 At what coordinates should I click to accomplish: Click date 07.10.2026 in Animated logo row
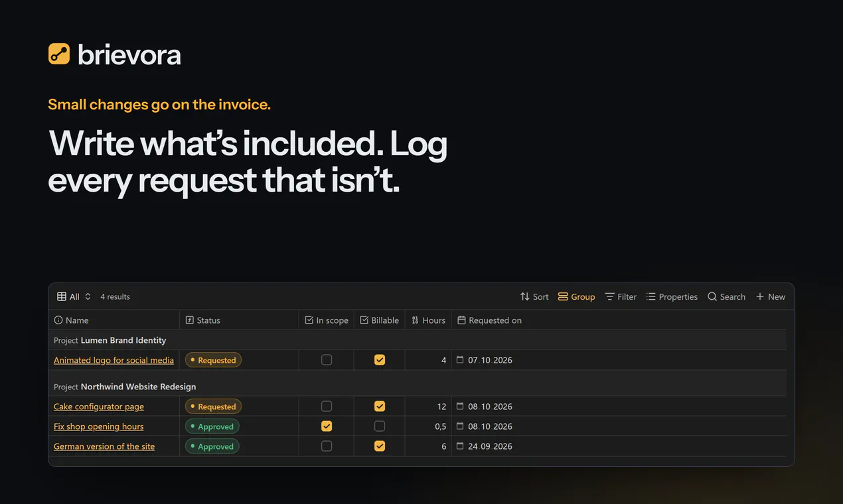490,360
